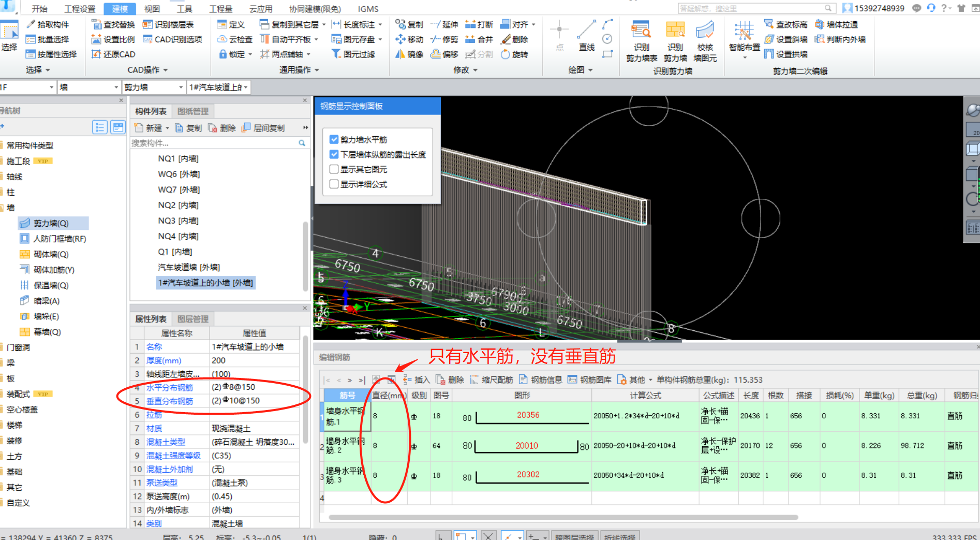Click 墙体拉通 wall extend tool
The width and height of the screenshot is (980, 540).
tap(836, 24)
